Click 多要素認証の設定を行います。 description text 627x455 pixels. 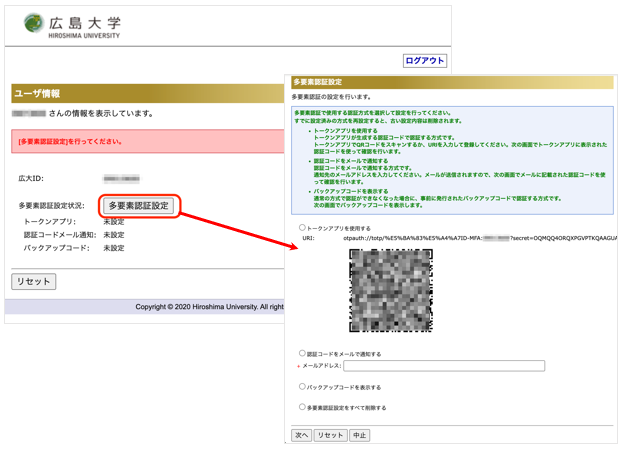tap(331, 97)
